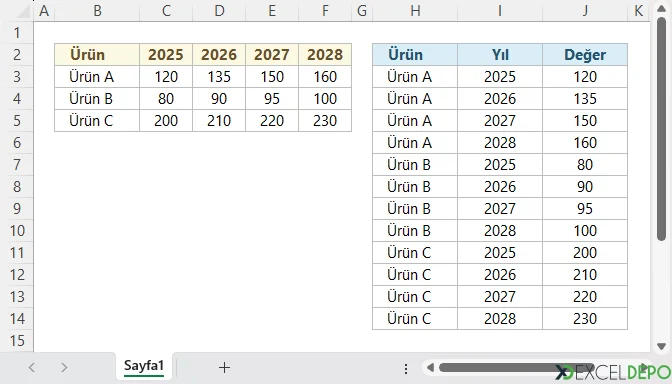Select all cells corner triangle

pos(21,11)
